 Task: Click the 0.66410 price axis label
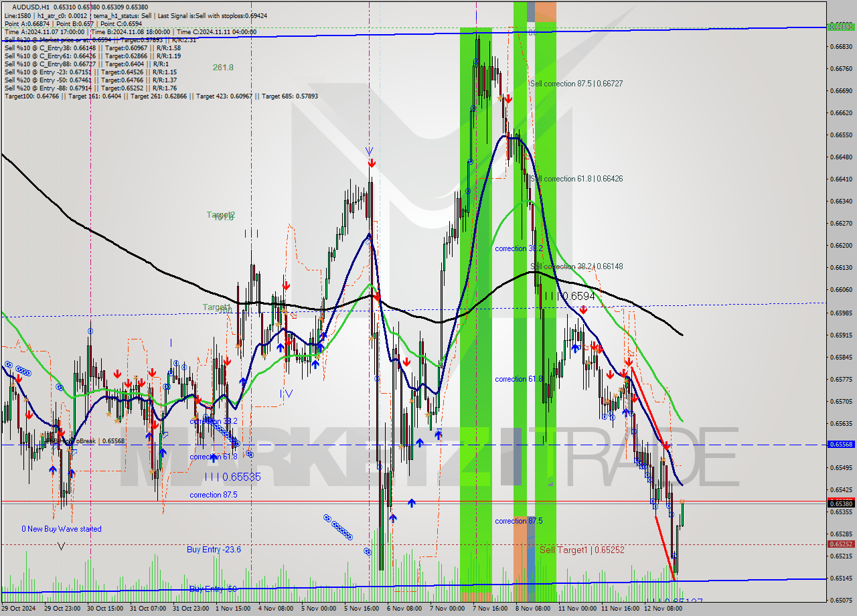[841, 179]
